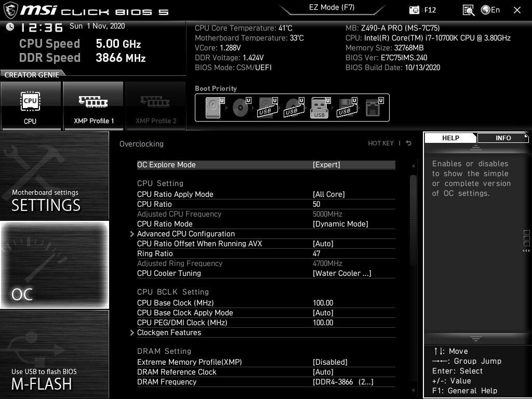Close the BIOS with the X icon
This screenshot has width=532, height=399.
[517, 10]
